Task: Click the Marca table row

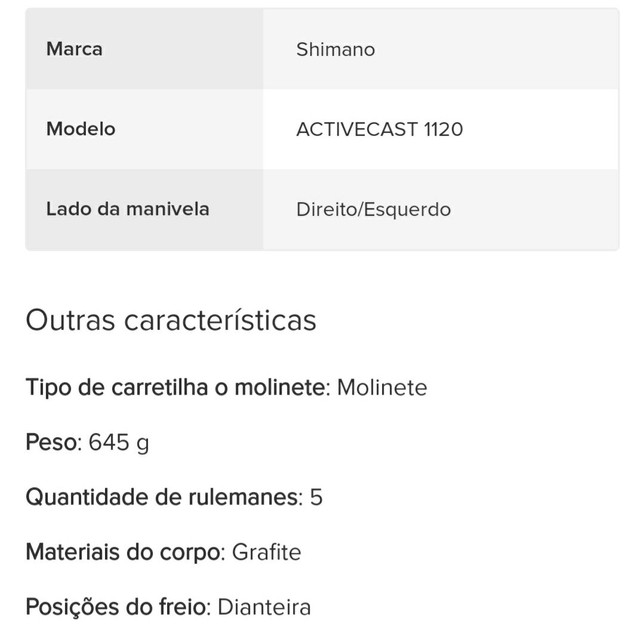Action: pyautogui.click(x=322, y=49)
